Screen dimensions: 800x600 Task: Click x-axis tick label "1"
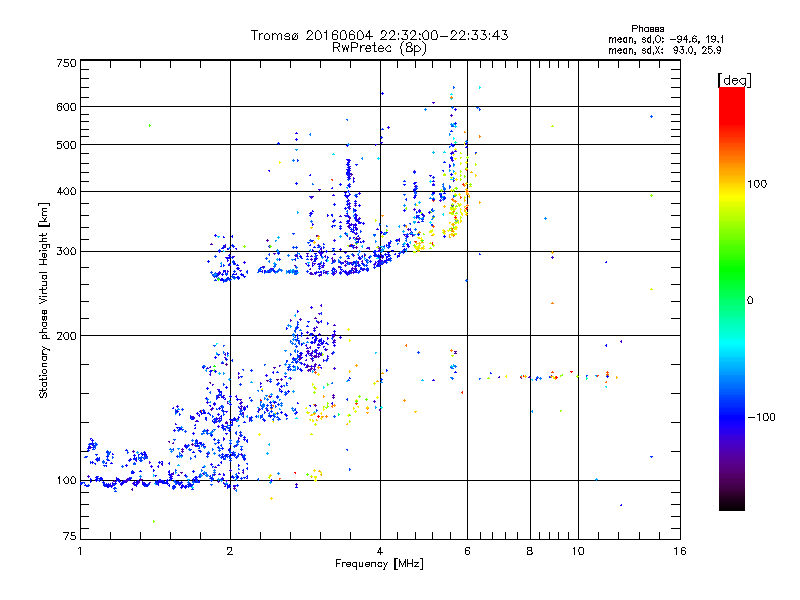tap(80, 551)
